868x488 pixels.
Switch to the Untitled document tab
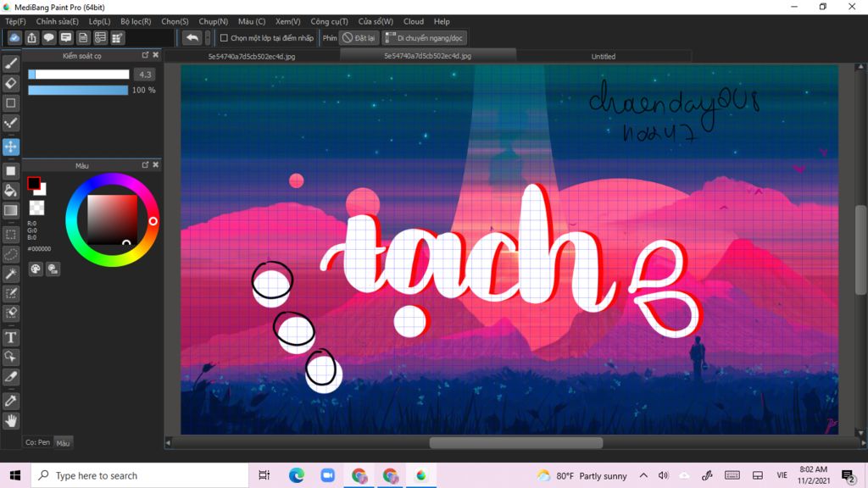point(604,57)
